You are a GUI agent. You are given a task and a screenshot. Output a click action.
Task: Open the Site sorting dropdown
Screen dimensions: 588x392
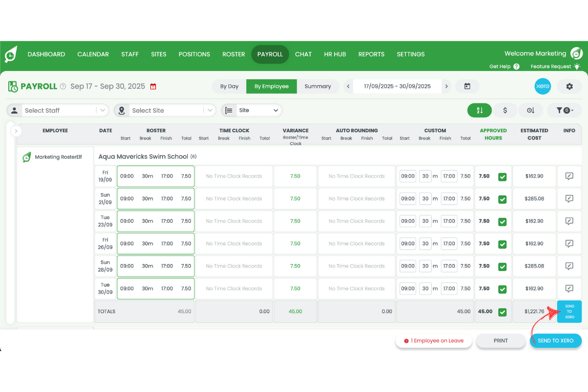[x=251, y=110]
